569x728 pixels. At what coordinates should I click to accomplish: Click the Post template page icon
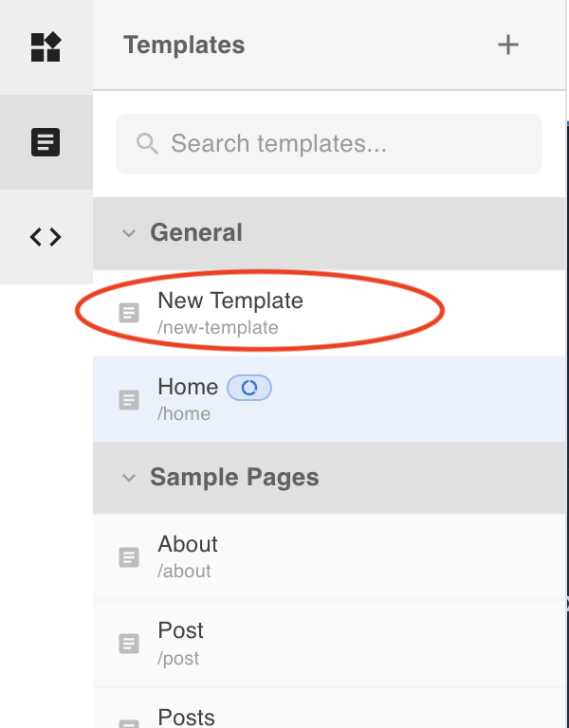pyautogui.click(x=129, y=644)
